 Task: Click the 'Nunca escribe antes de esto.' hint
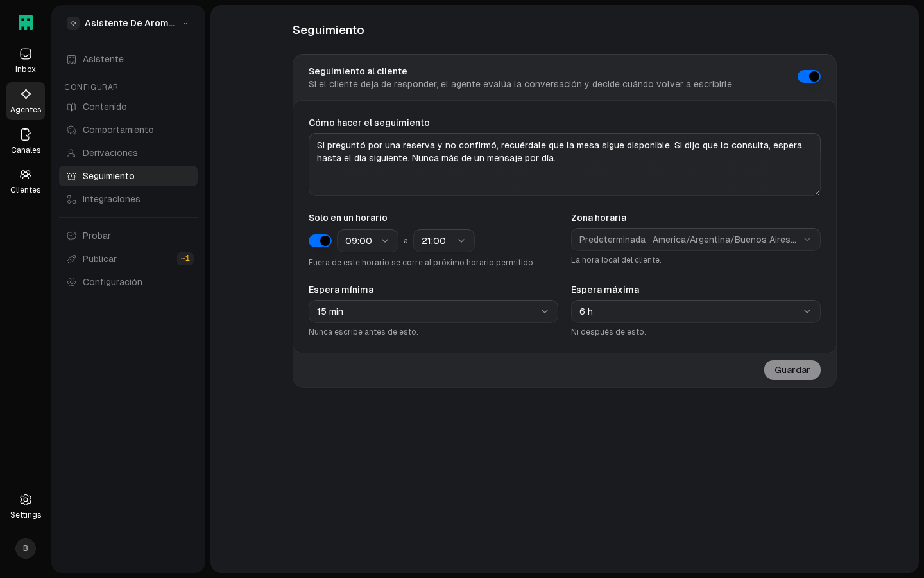click(363, 332)
